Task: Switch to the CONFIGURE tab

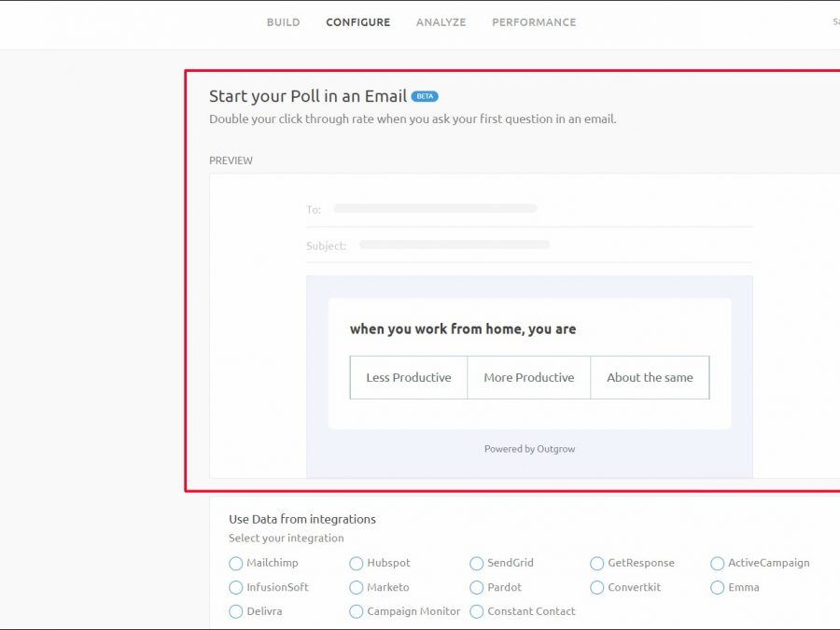Action: click(357, 22)
